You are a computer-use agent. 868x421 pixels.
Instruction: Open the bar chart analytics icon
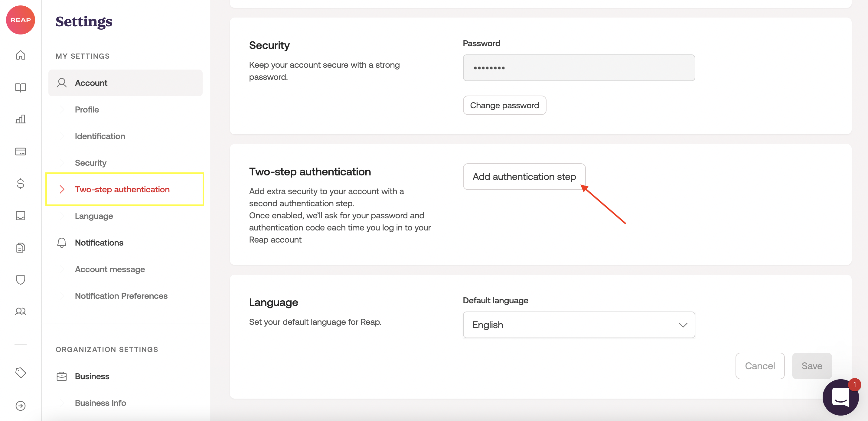[21, 119]
